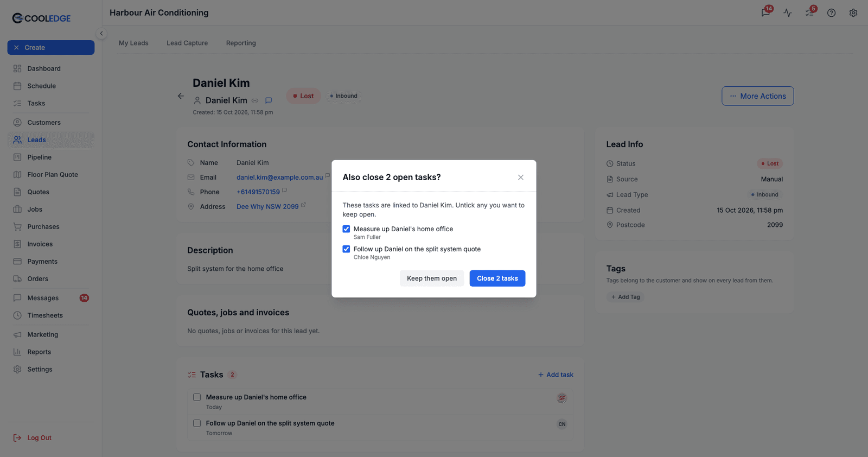Image resolution: width=868 pixels, height=457 pixels.
Task: Click 'Add task' in Tasks section
Action: tap(556, 375)
